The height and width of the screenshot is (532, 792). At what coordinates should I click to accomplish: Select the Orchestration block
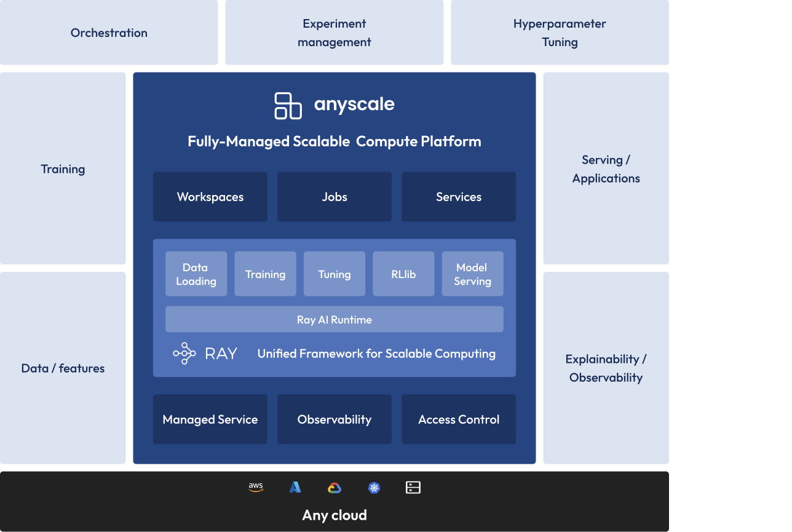click(x=109, y=32)
